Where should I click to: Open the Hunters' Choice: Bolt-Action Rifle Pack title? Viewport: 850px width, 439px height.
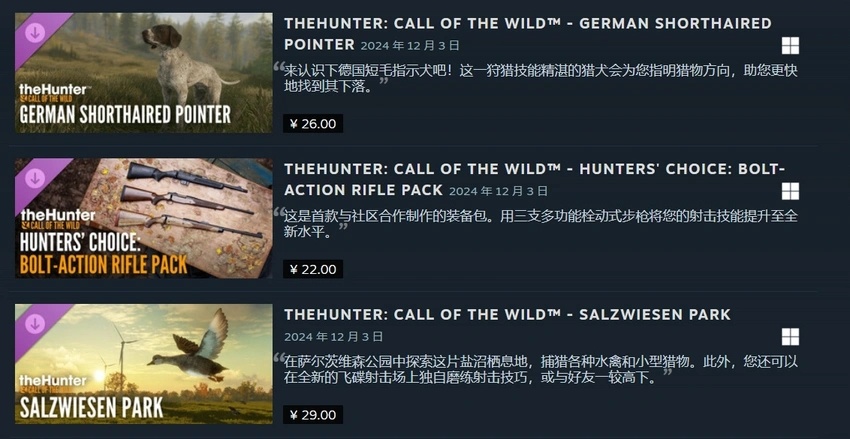(534, 179)
